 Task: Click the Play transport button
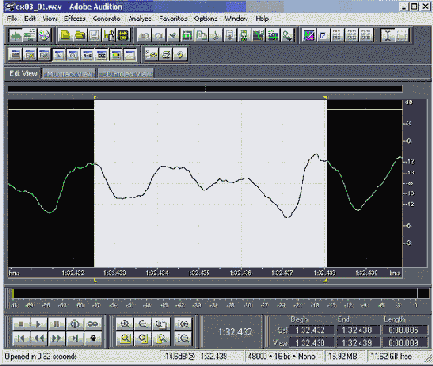(39, 324)
